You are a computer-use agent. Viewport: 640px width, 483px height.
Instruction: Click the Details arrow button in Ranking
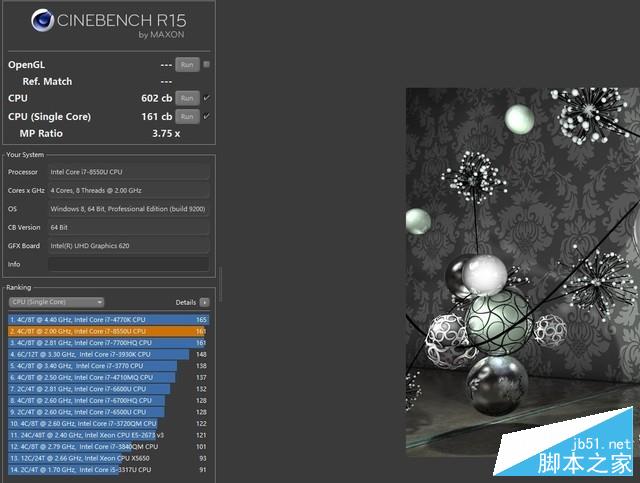pos(204,302)
